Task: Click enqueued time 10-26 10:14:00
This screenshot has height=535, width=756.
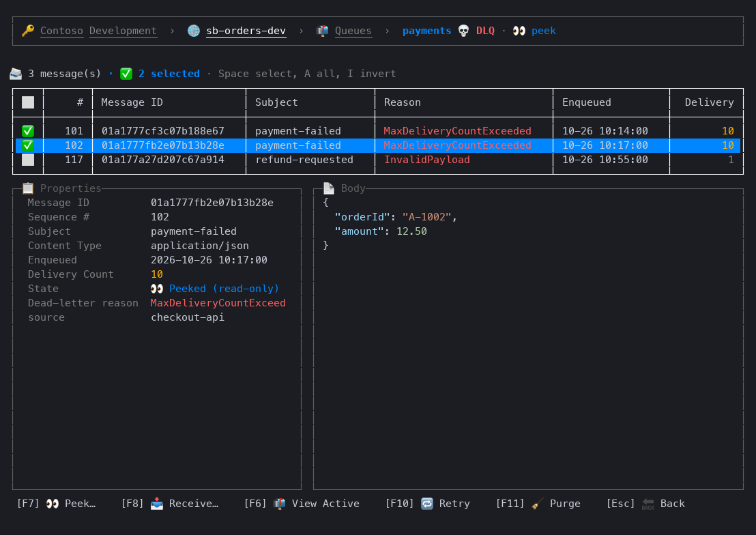Action: pyautogui.click(x=605, y=131)
